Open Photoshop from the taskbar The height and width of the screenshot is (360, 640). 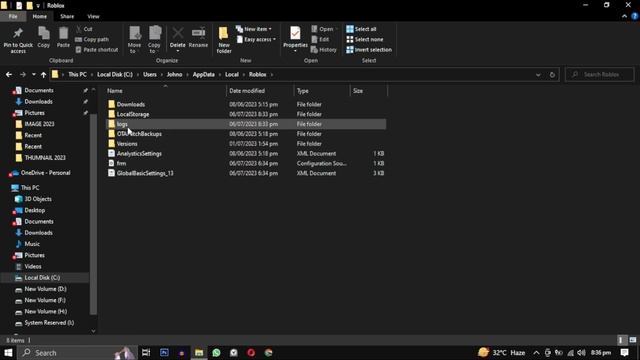[x=164, y=353]
